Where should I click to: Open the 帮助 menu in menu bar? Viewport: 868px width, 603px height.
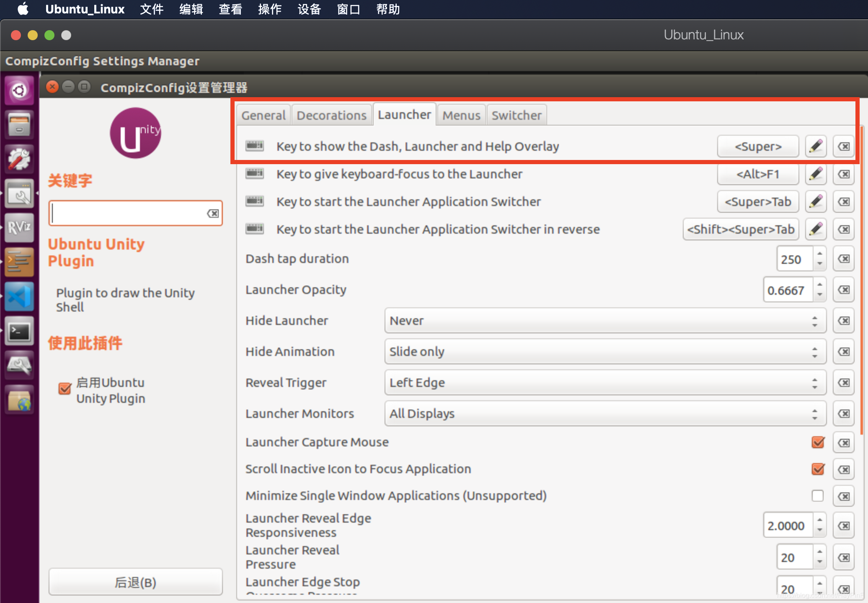pos(388,9)
